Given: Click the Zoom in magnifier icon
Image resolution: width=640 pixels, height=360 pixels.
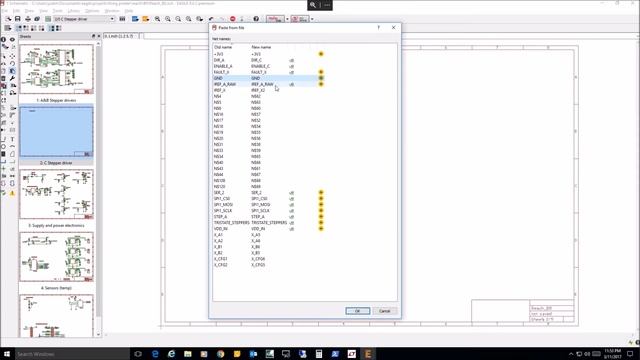Looking at the screenshot, I should click(x=168, y=19).
